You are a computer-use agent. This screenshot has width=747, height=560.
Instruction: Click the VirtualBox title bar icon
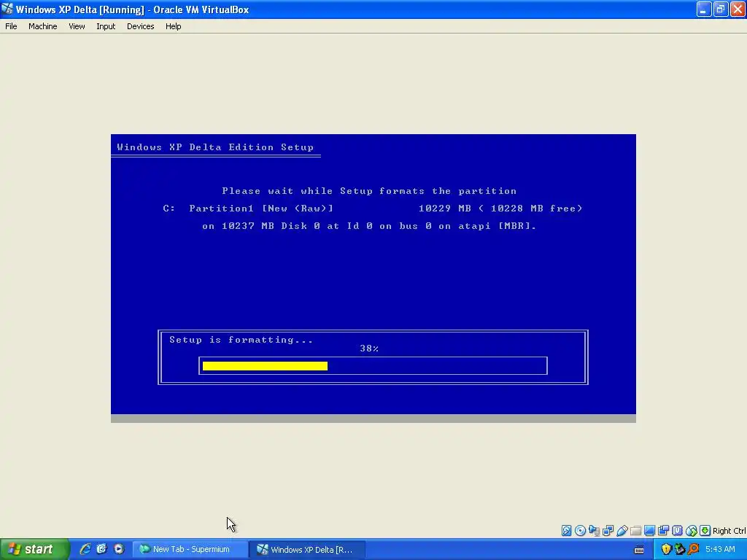point(7,9)
